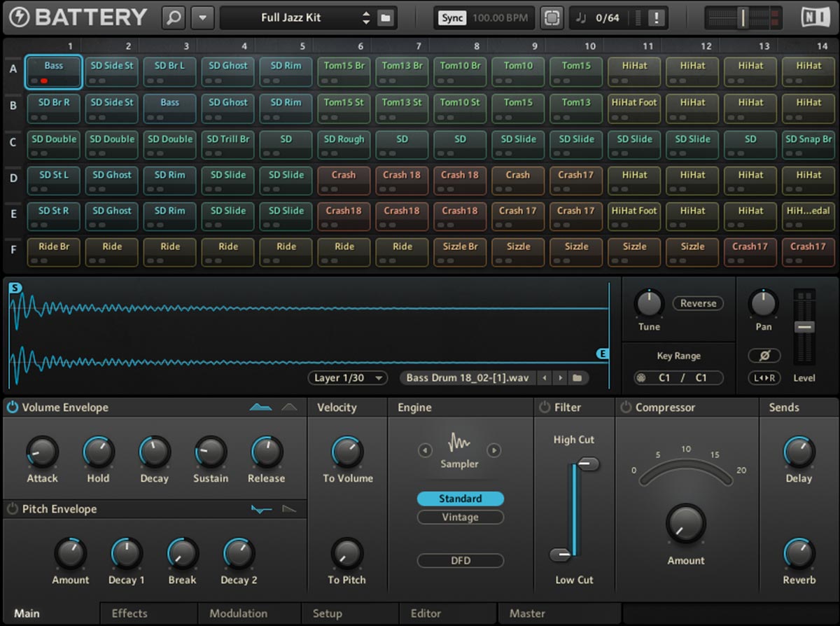Enable the Compressor power button
The width and height of the screenshot is (840, 626).
(626, 407)
